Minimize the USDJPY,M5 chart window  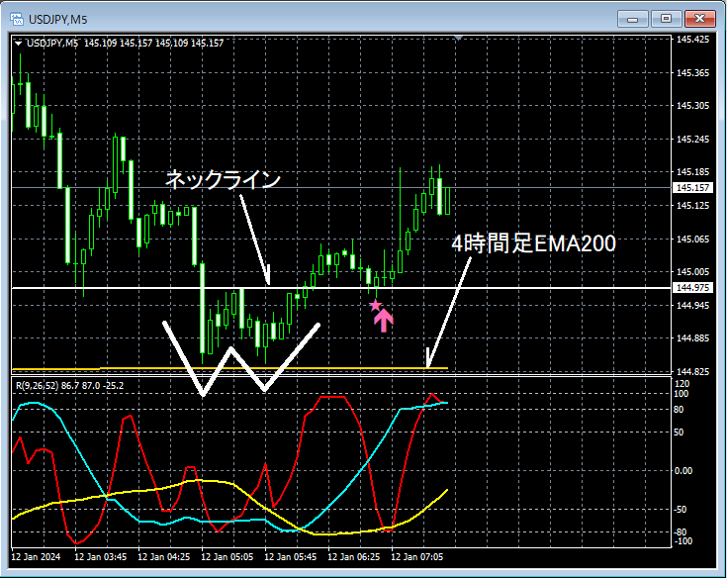click(632, 19)
